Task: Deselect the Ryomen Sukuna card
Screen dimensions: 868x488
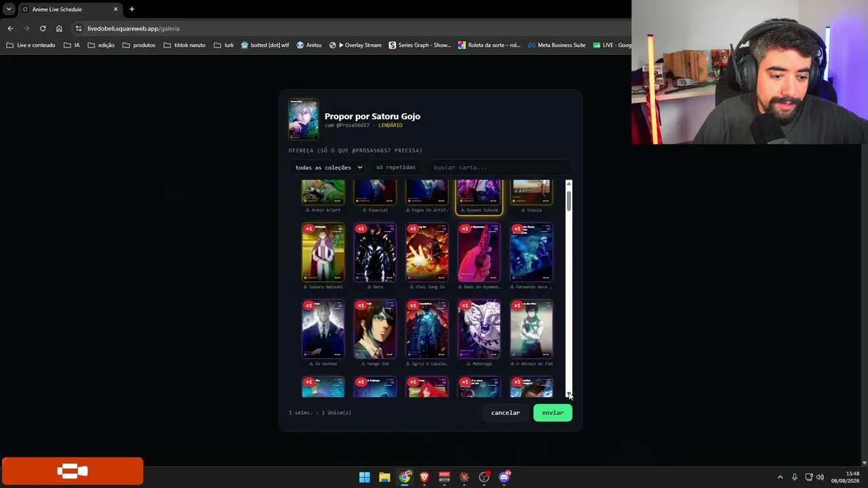Action: pos(479,197)
